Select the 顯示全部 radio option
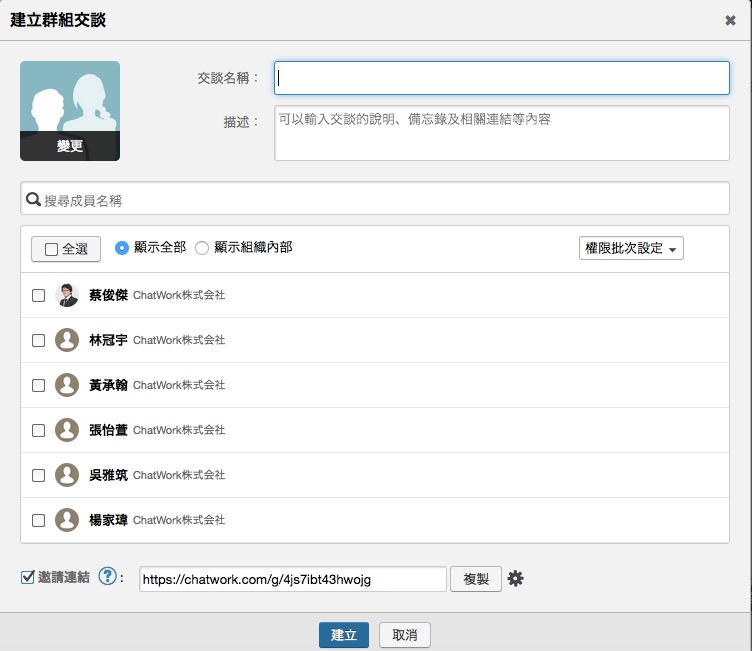Viewport: 752px width, 651px height. 122,248
